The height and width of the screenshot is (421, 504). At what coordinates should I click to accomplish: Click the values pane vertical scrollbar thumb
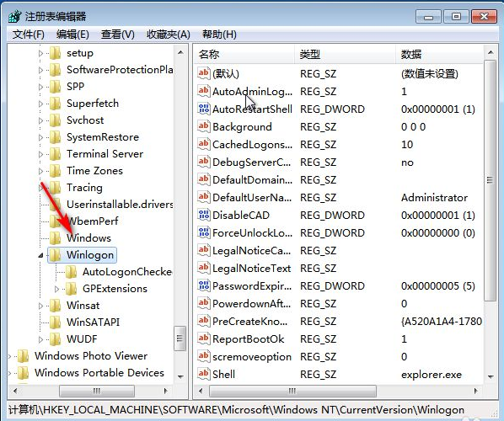(x=490, y=180)
